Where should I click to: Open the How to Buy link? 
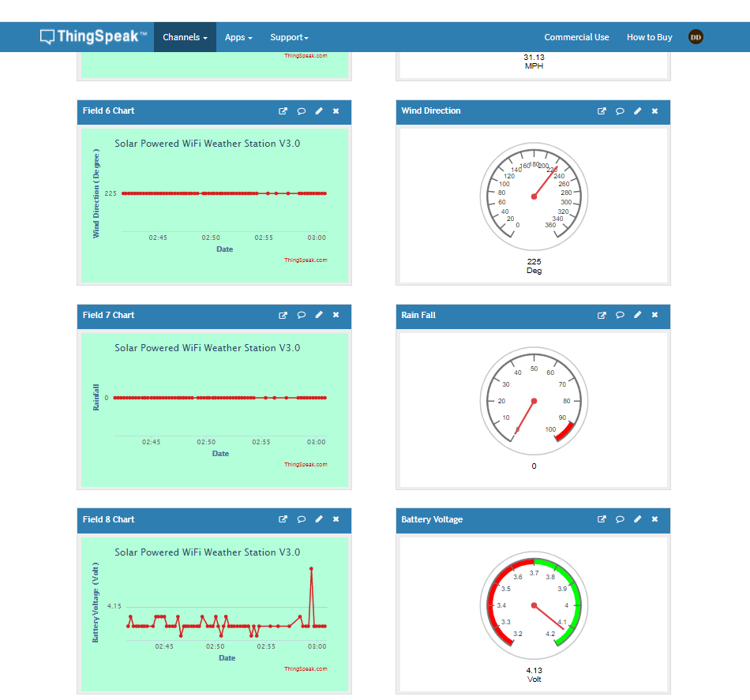point(649,37)
